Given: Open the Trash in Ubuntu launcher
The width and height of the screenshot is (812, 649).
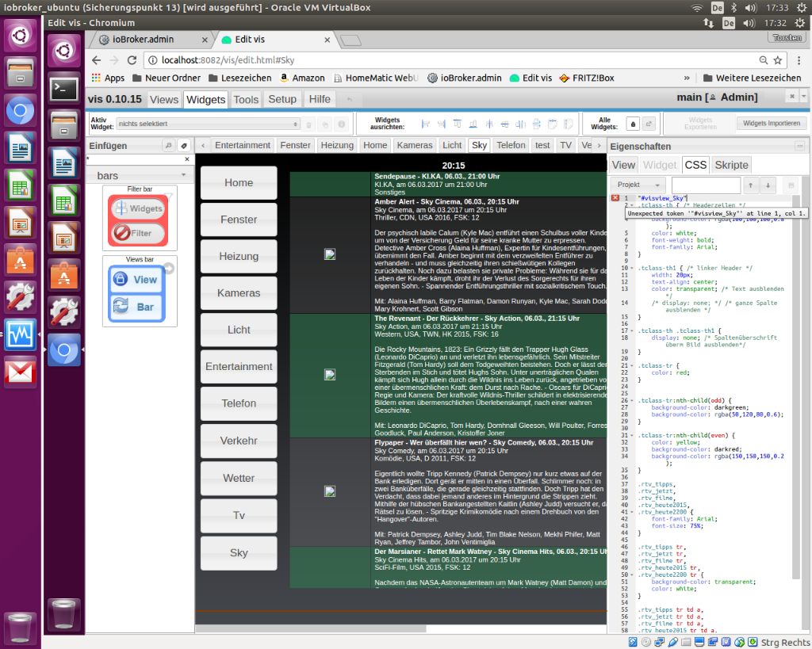Looking at the screenshot, I should tap(20, 627).
